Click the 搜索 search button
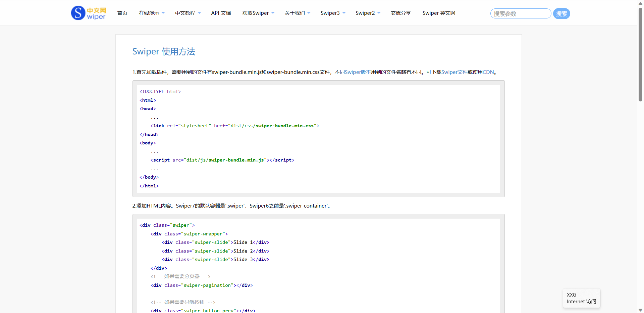 [561, 13]
